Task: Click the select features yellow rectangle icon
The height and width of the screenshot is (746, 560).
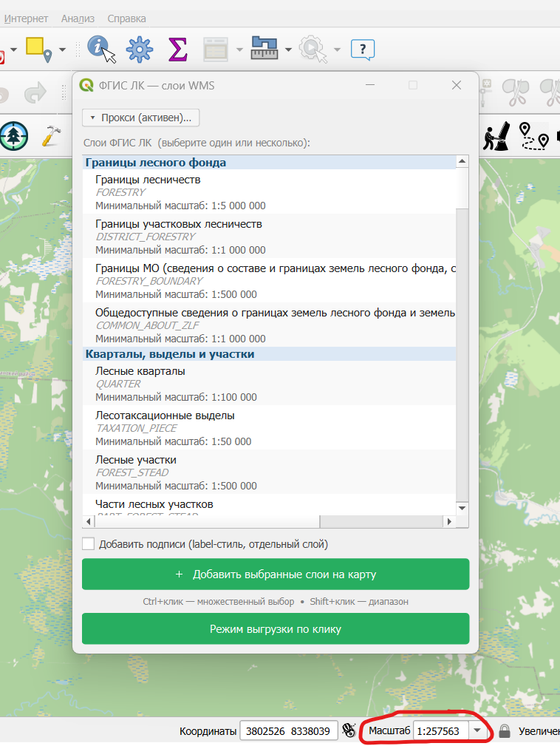Action: tap(38, 50)
